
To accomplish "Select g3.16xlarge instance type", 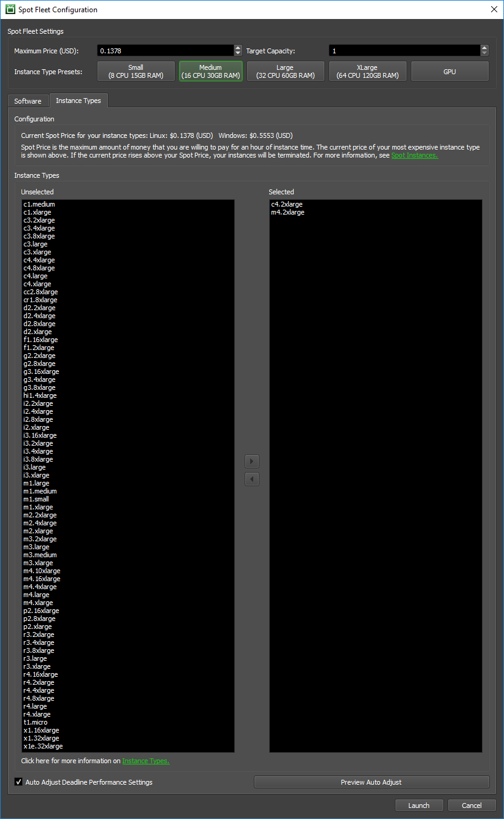I will (128, 371).
